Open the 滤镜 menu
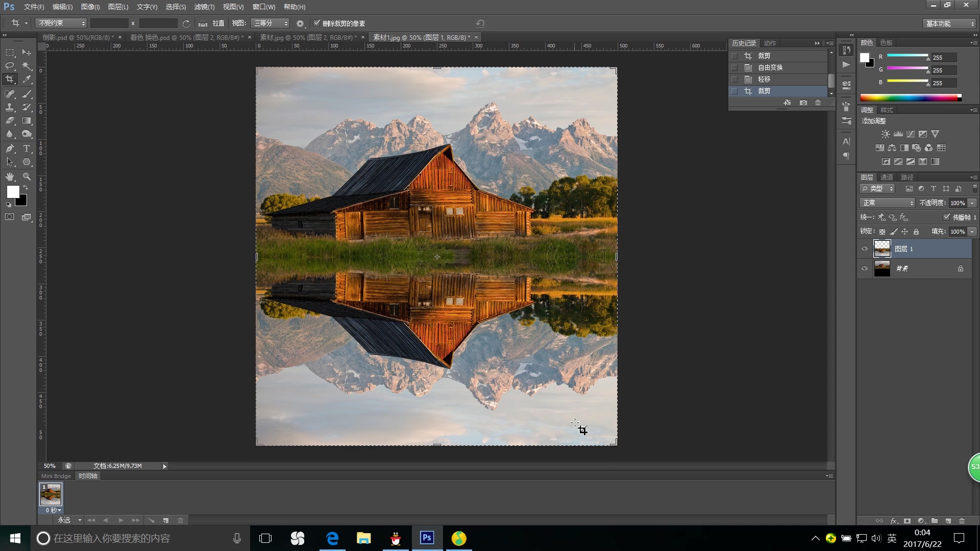Screen dimensions: 980x551 click(202, 7)
